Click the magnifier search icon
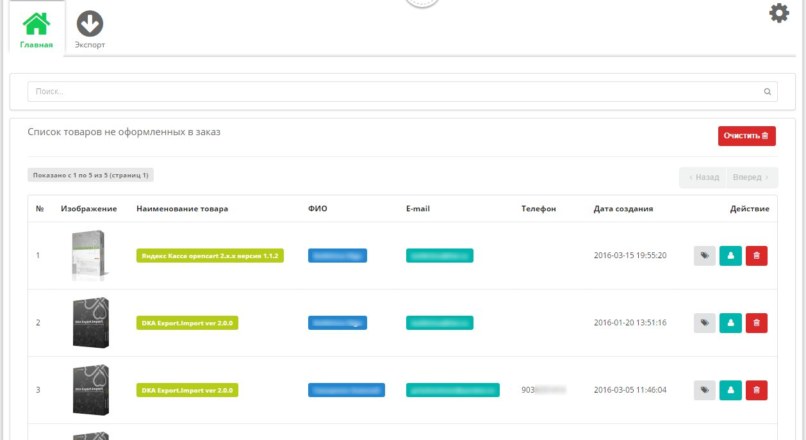Image resolution: width=806 pixels, height=440 pixels. tap(767, 91)
